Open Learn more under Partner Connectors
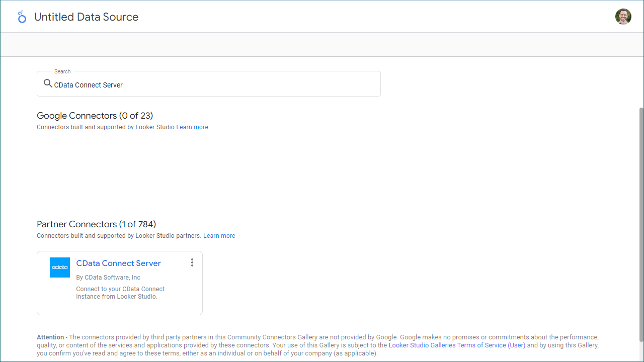Screen dimensions: 644x362 pyautogui.click(x=219, y=236)
